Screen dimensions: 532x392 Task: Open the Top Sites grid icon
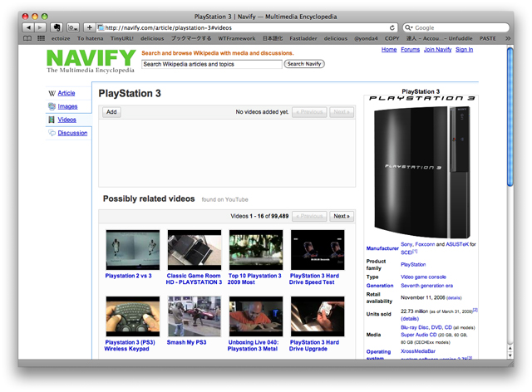coord(41,38)
